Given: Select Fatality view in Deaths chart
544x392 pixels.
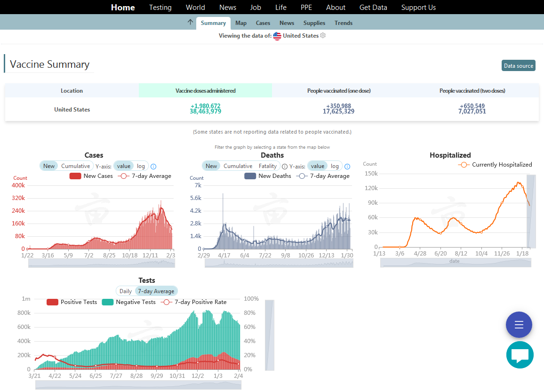Looking at the screenshot, I should point(267,166).
